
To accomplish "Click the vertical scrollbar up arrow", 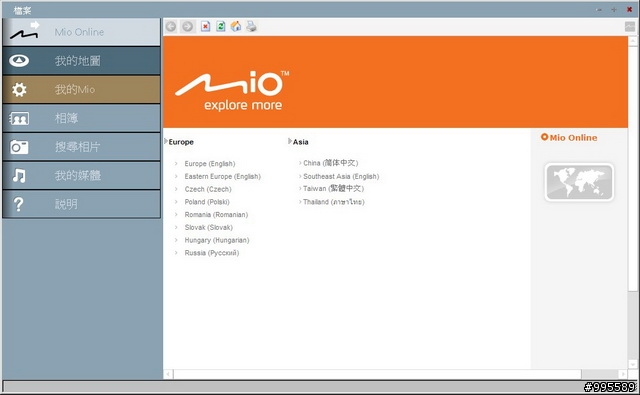I will 633,41.
